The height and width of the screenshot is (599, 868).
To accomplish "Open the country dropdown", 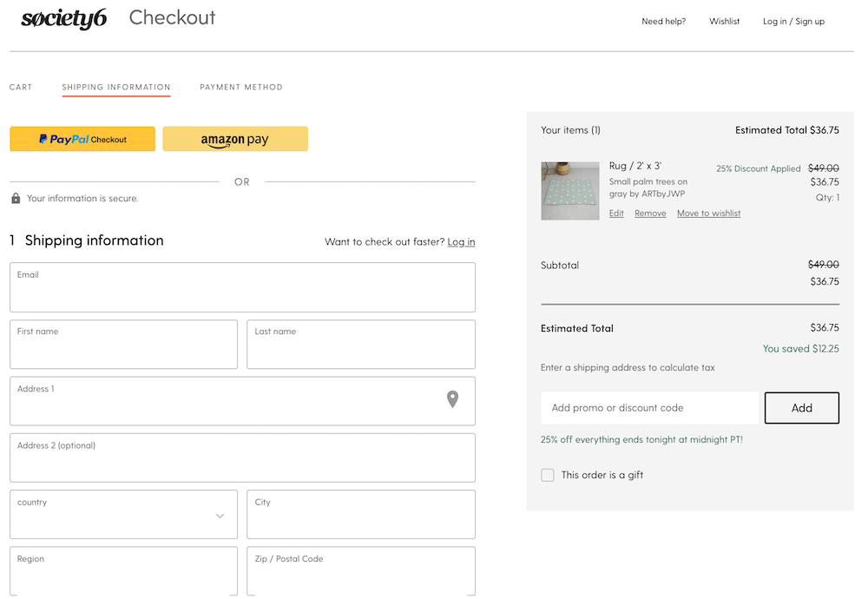I will 123,514.
